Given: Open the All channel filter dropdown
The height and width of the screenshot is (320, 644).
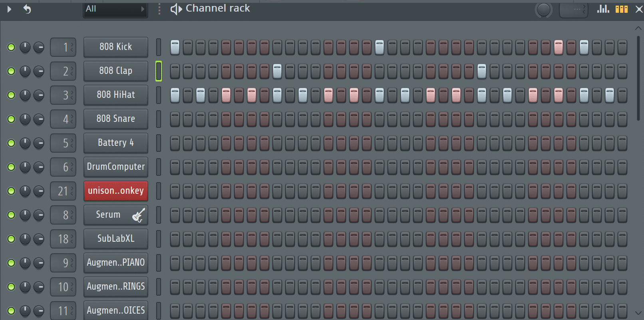Looking at the screenshot, I should [115, 9].
